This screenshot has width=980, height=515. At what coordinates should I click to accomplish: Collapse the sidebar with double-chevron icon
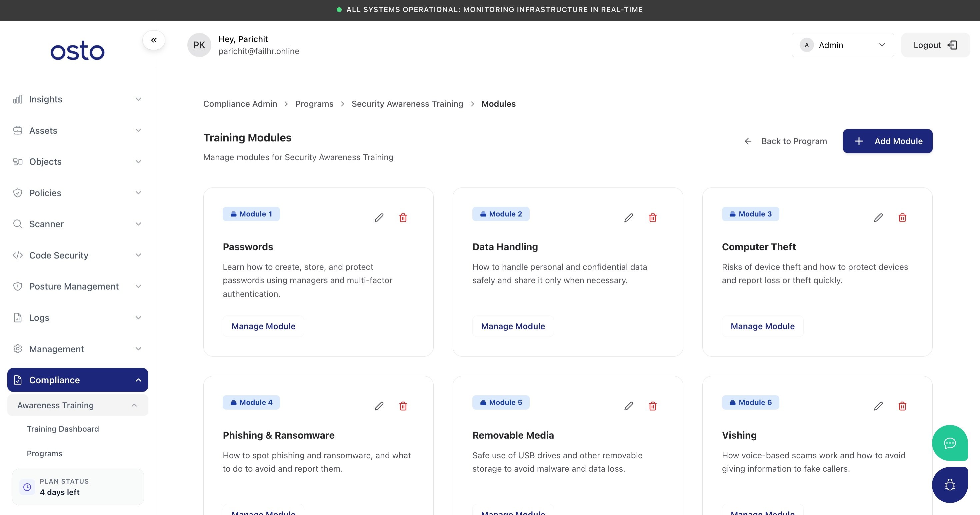tap(154, 40)
